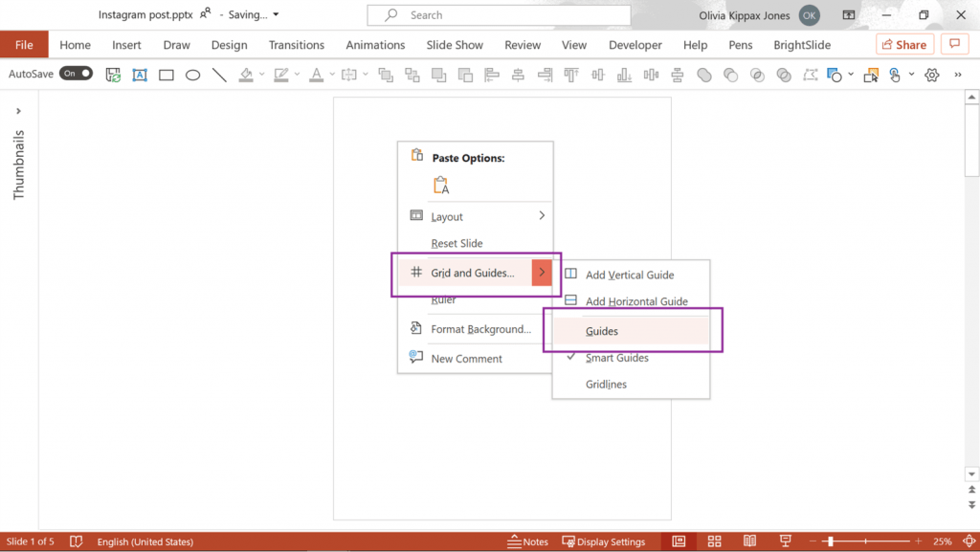980x552 pixels.
Task: Click the Share button
Action: (x=904, y=44)
